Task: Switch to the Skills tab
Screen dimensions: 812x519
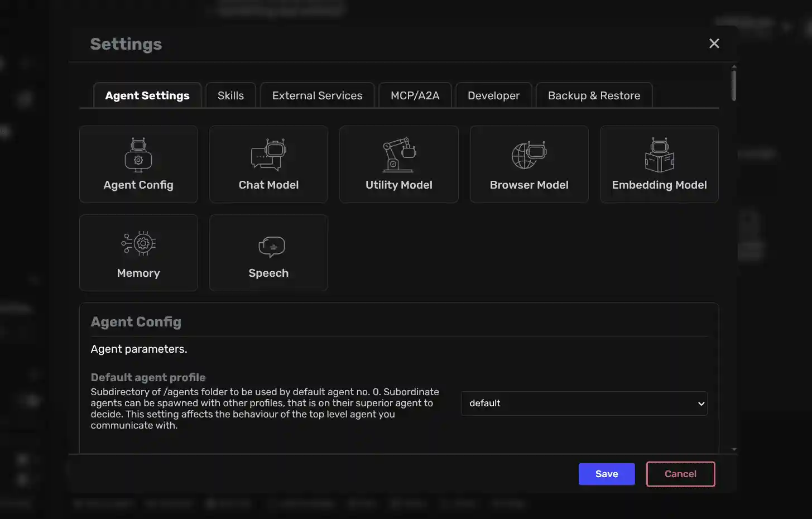Action: [x=230, y=95]
